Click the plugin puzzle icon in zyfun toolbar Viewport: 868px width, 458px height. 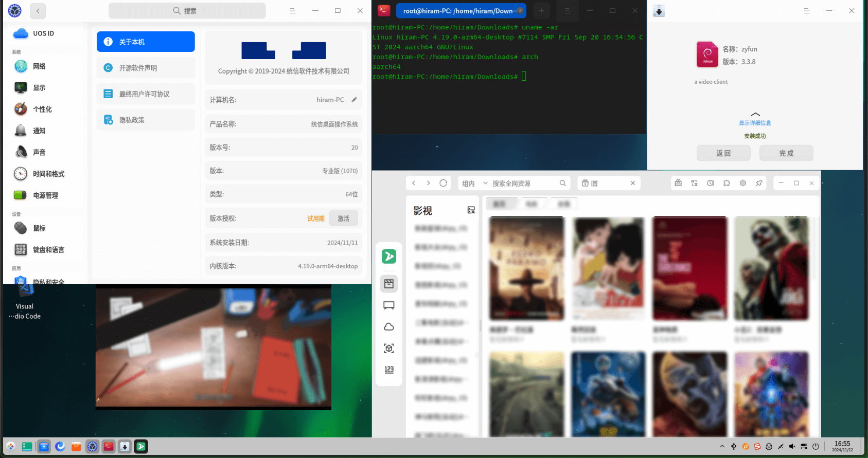(727, 183)
